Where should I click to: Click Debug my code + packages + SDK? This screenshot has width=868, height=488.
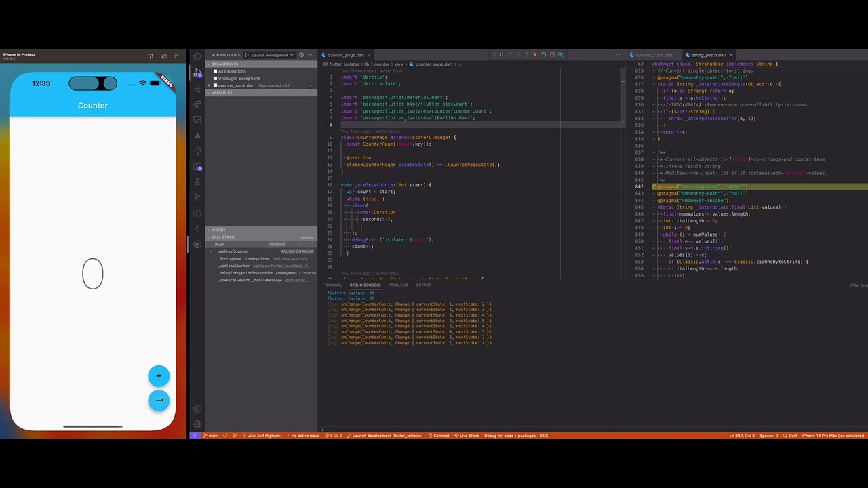(x=516, y=436)
